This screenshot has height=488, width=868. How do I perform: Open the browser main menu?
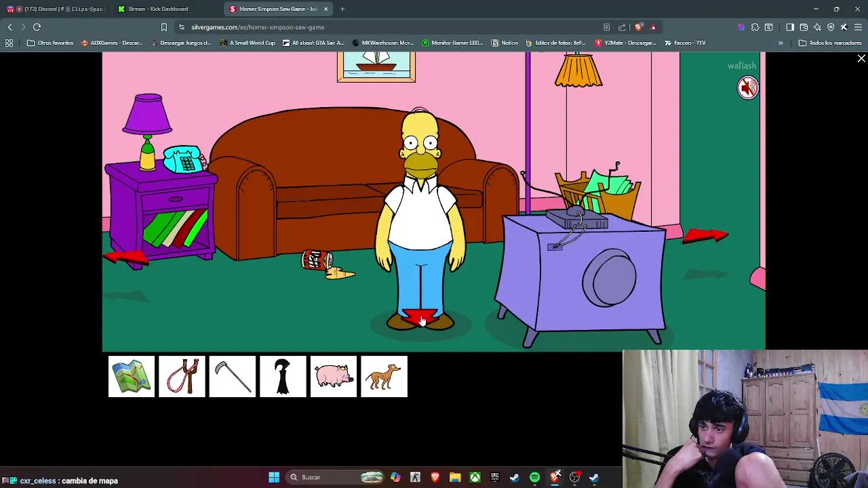[858, 27]
